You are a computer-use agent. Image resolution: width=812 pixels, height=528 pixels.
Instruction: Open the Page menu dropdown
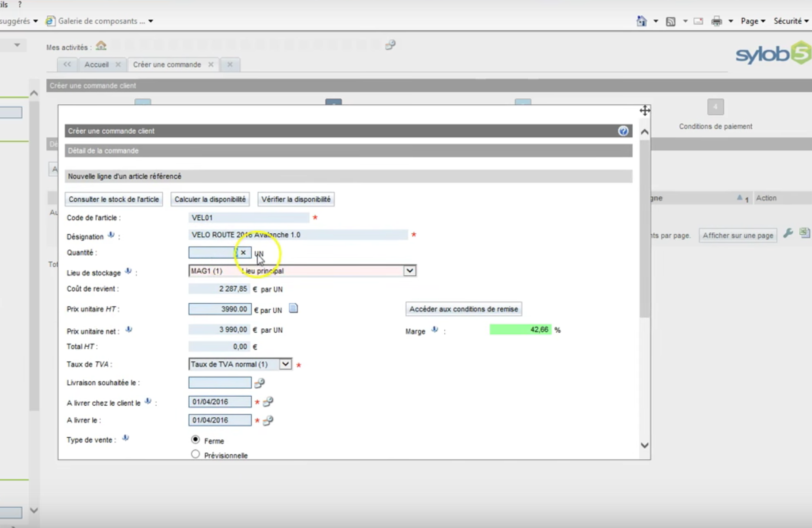point(753,21)
